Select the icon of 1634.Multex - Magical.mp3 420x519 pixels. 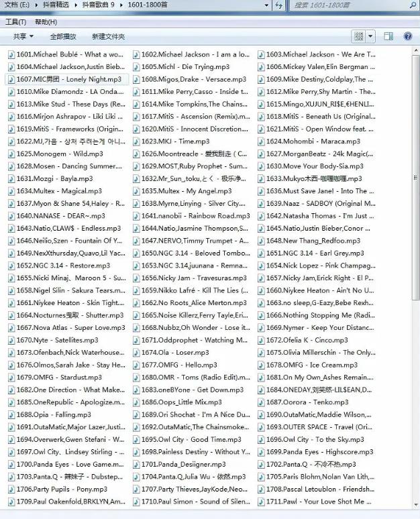coord(11,191)
